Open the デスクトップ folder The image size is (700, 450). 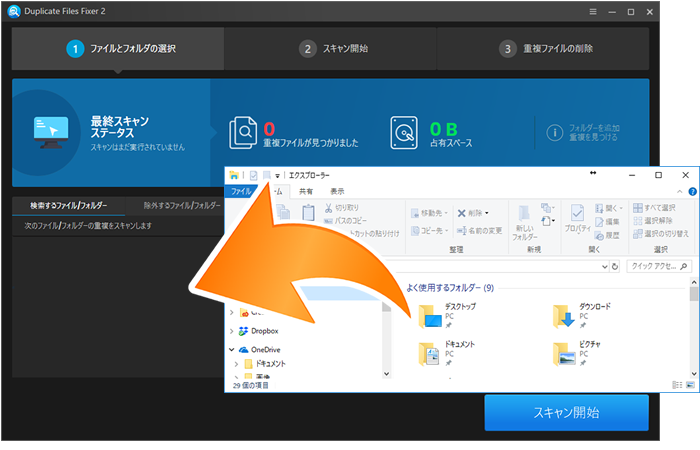coord(447,316)
